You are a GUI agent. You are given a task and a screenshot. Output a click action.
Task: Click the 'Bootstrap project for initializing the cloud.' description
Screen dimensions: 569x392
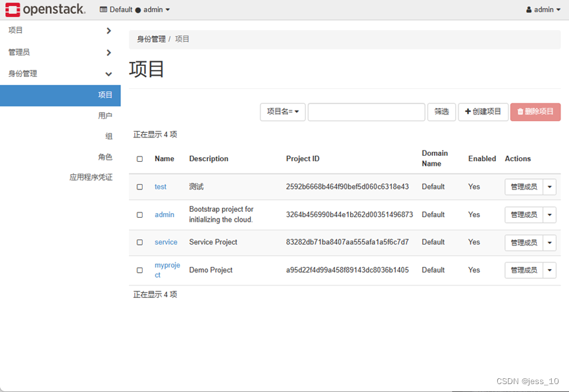pos(222,214)
